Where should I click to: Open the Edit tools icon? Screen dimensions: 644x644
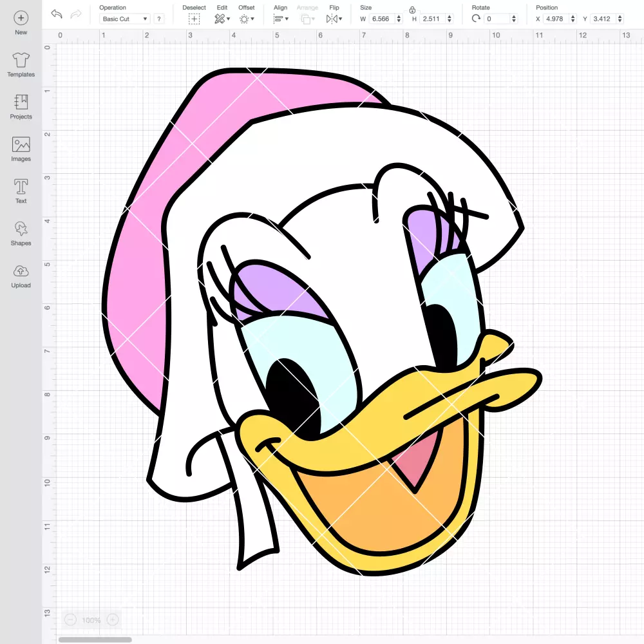pos(220,19)
